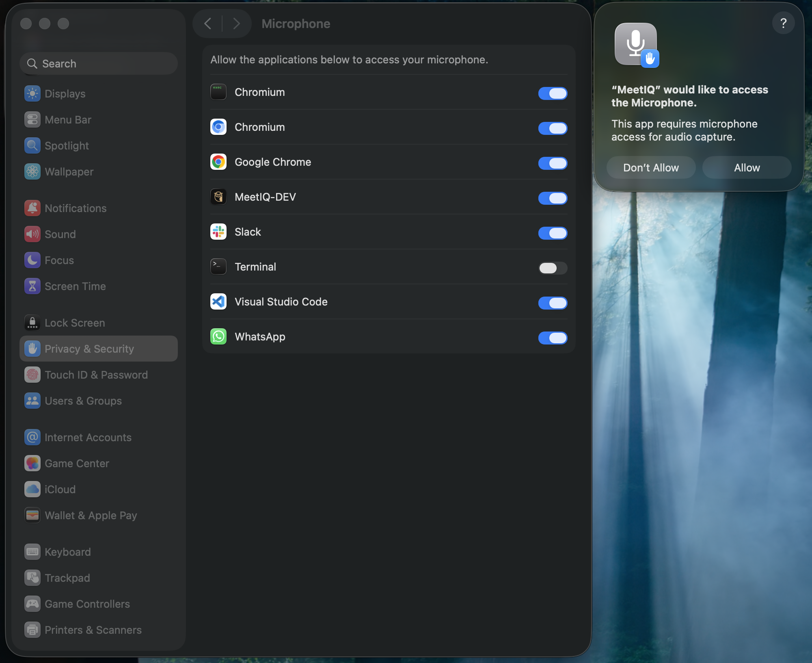Allow MeetIQ microphone access
The width and height of the screenshot is (812, 663).
tap(747, 167)
